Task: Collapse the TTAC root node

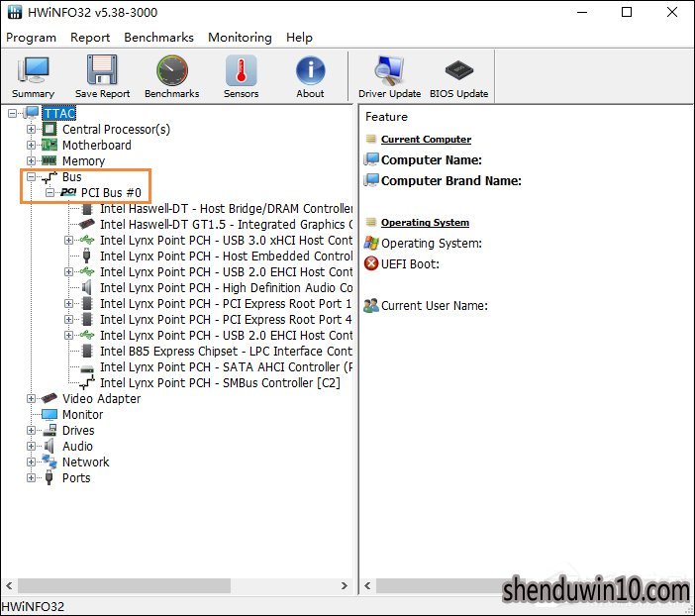Action: (13, 114)
